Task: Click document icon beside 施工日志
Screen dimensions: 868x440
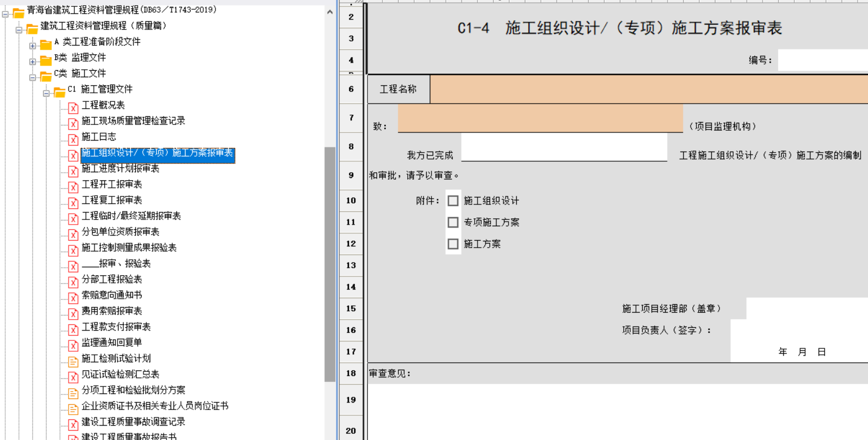Action: click(x=73, y=139)
